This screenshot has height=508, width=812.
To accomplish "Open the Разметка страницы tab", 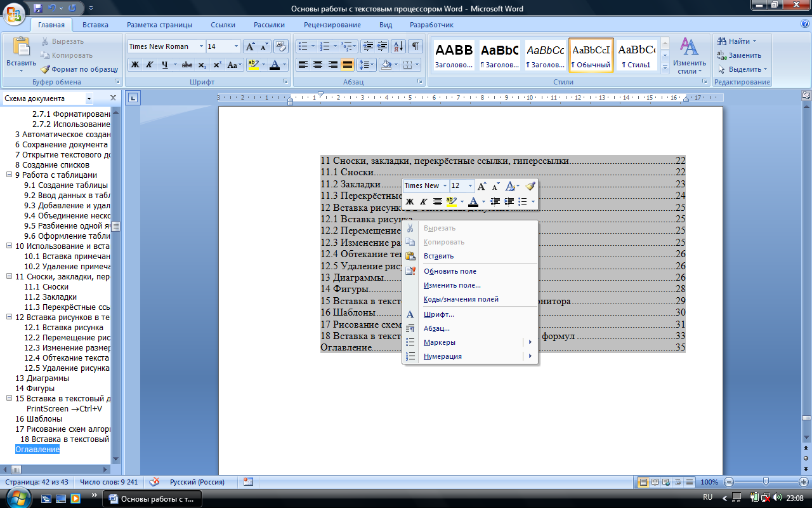I will [159, 25].
